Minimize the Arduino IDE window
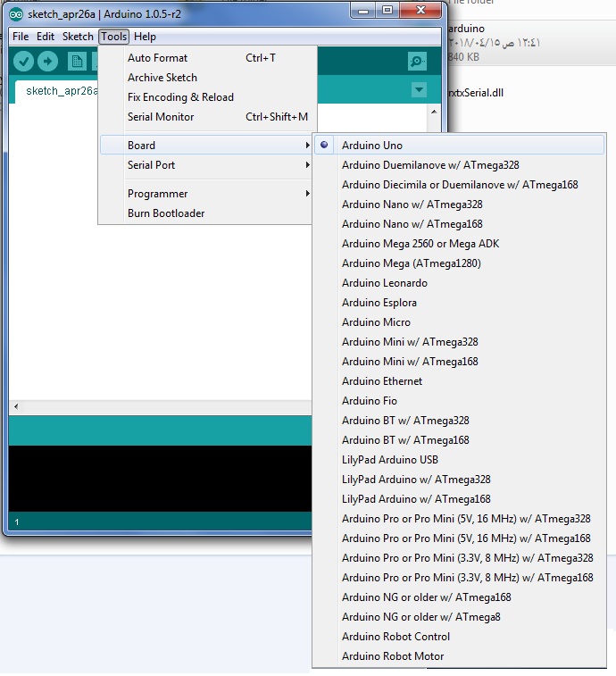This screenshot has height=676, width=616. (x=363, y=11)
